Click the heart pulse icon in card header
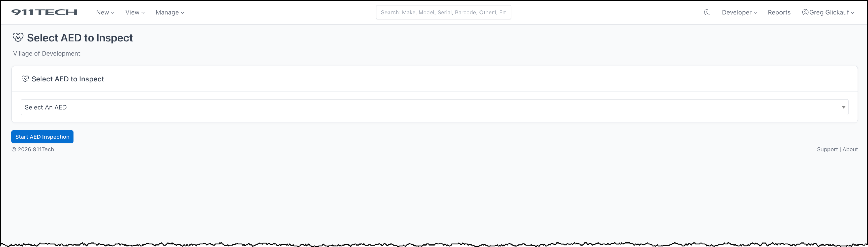This screenshot has width=868, height=247. click(x=25, y=79)
